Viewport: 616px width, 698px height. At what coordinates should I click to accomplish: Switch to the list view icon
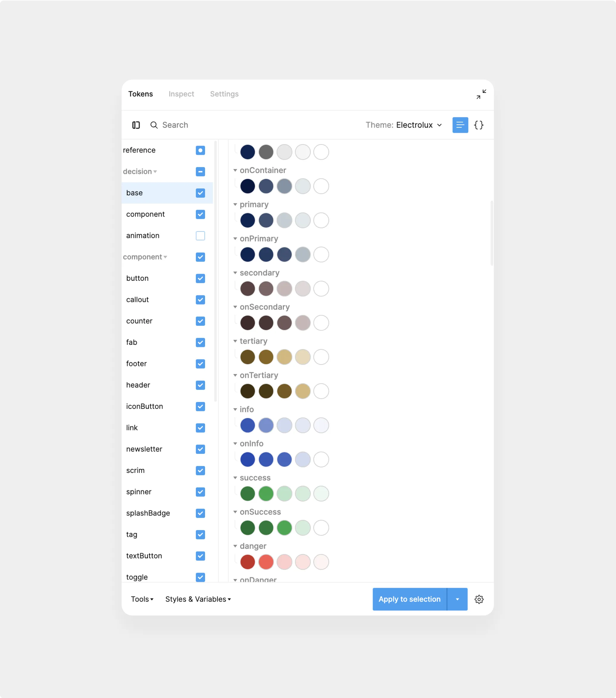[460, 125]
